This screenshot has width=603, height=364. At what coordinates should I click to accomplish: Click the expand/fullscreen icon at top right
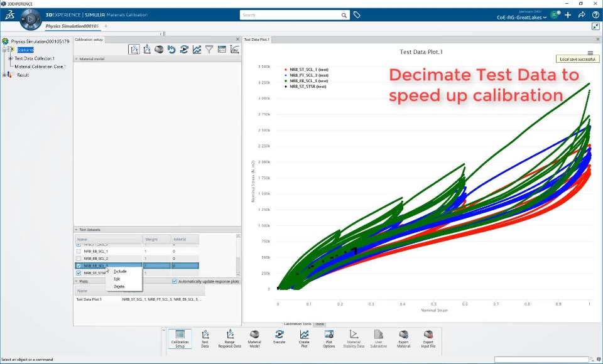tap(595, 26)
